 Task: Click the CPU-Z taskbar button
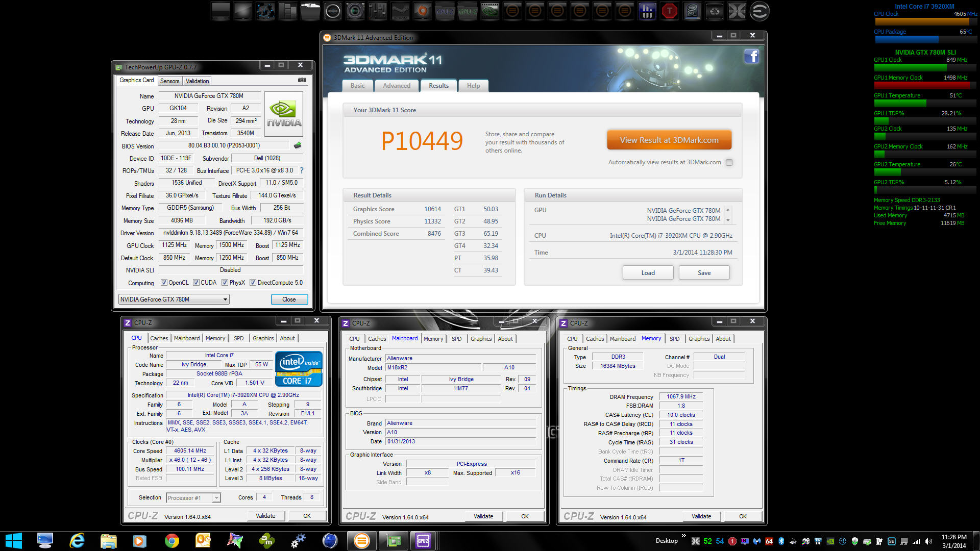tap(423, 541)
